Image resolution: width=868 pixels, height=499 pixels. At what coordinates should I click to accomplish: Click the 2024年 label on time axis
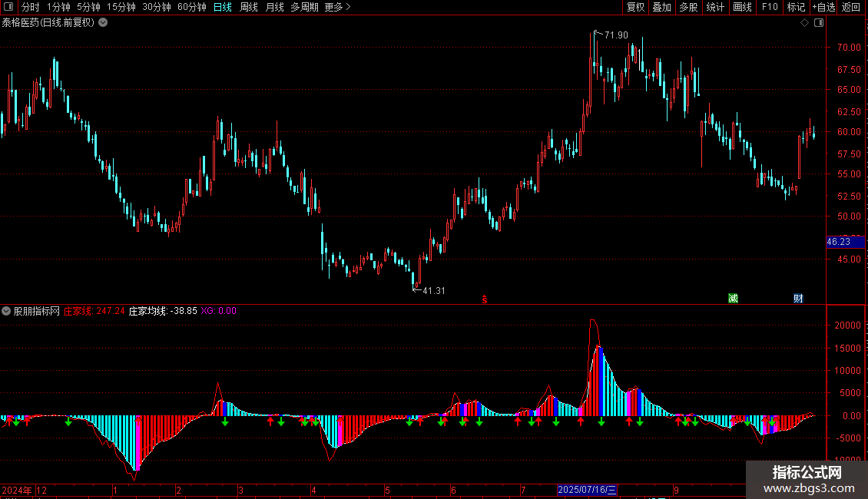click(17, 490)
